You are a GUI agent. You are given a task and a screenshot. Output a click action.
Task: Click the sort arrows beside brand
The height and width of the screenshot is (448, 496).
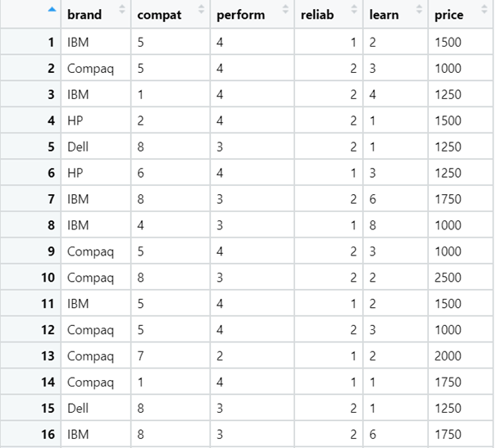click(x=122, y=11)
